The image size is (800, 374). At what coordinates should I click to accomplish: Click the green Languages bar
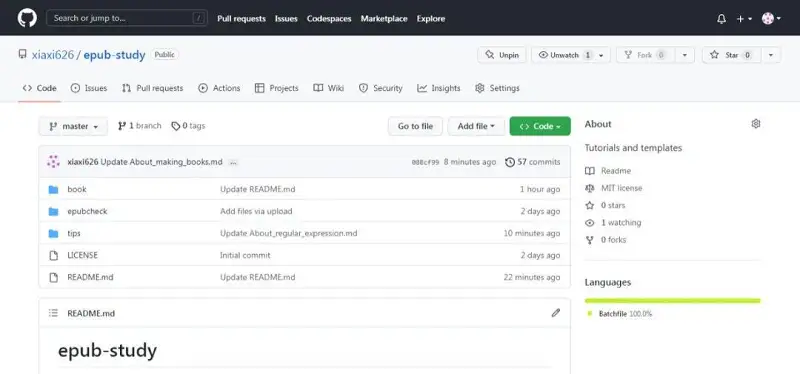coord(672,301)
